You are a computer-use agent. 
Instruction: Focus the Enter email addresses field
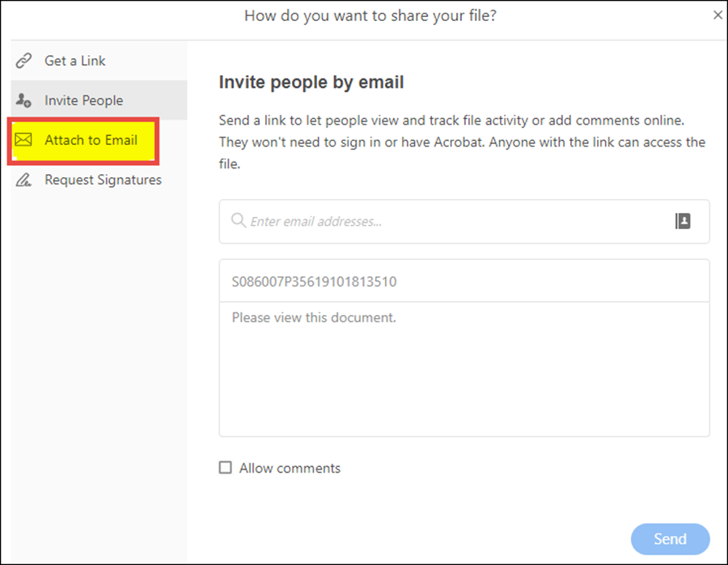[x=464, y=222]
